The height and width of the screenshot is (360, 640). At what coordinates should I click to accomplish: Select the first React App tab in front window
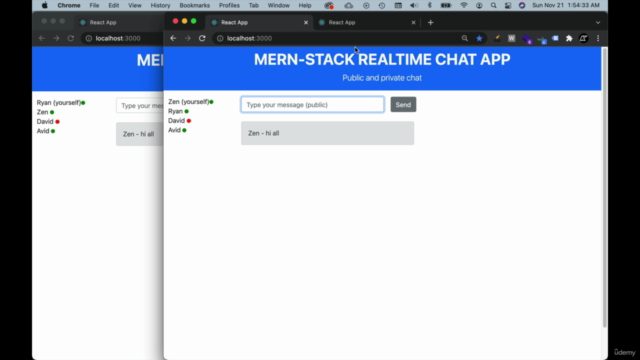[259, 22]
